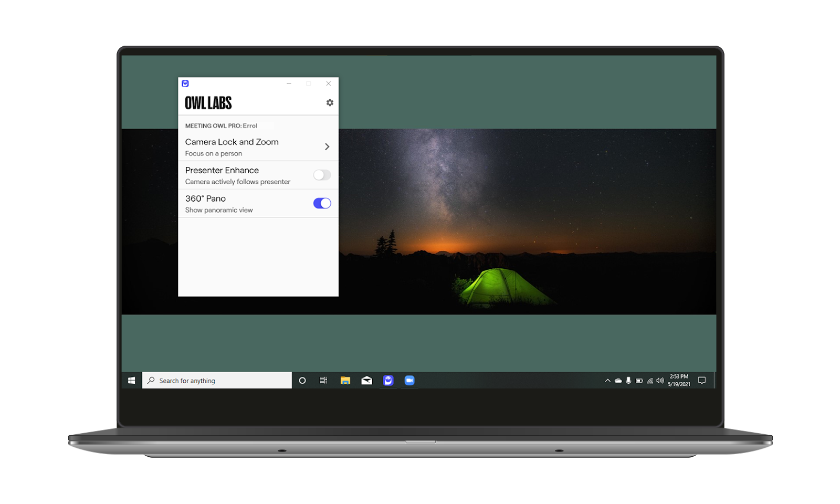Enable the Presenter Enhance toggle
Image resolution: width=840 pixels, height=504 pixels.
(322, 175)
